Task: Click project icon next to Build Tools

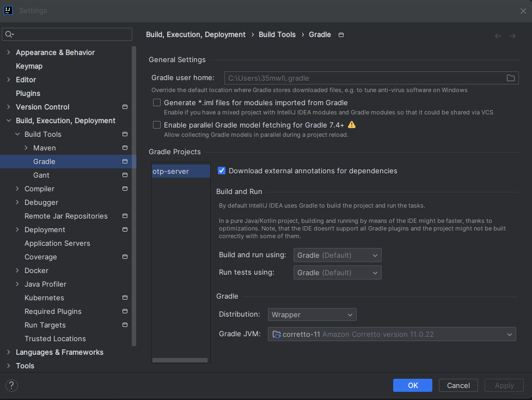Action: 125,134
